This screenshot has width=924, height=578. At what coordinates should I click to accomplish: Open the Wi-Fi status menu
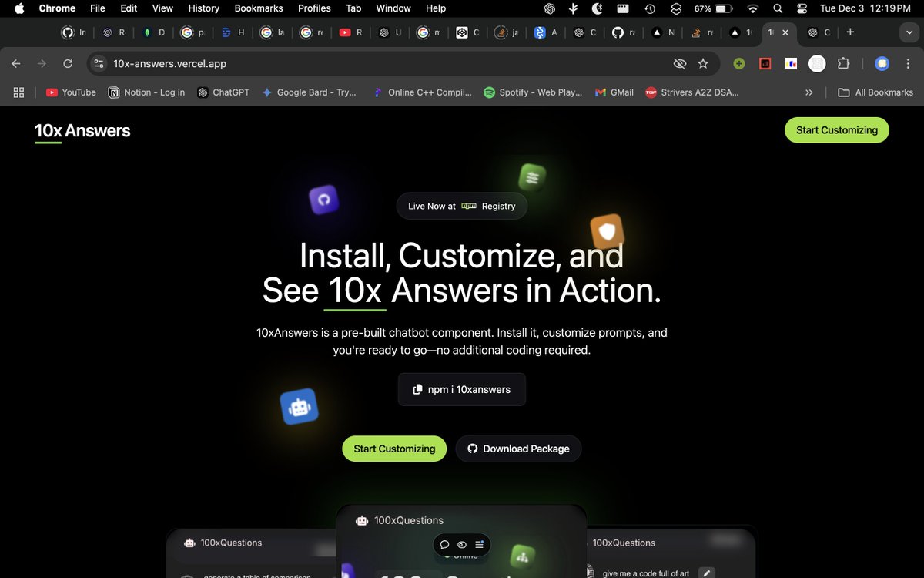(753, 8)
